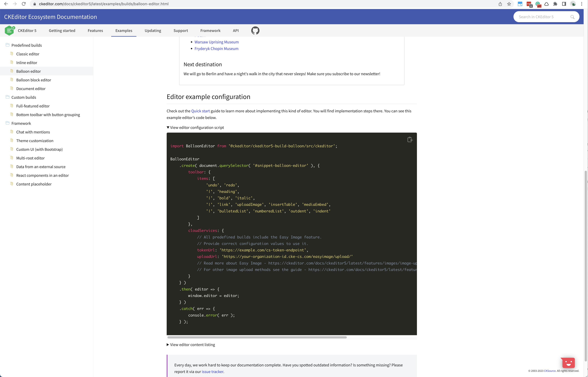Open the Grammarly extension icon
Viewport: 588px width, 377px height.
538,4
